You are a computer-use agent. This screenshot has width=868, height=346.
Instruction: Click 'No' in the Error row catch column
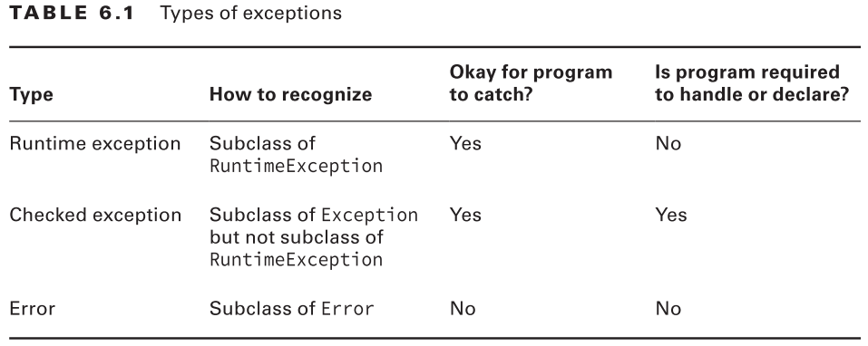pos(463,309)
